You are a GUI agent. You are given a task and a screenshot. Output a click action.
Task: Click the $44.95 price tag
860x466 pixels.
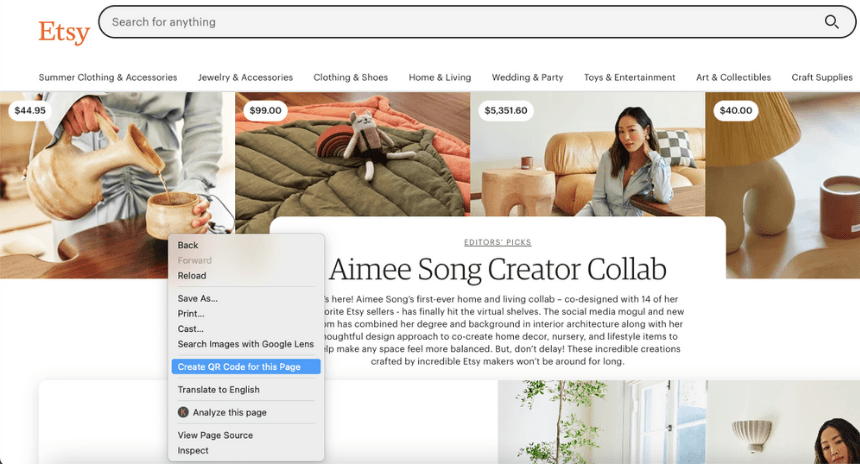30,110
